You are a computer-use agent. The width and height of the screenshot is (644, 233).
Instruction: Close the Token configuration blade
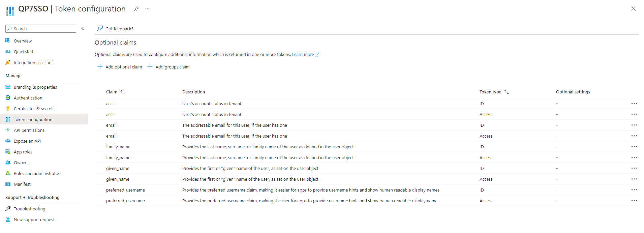tap(633, 9)
